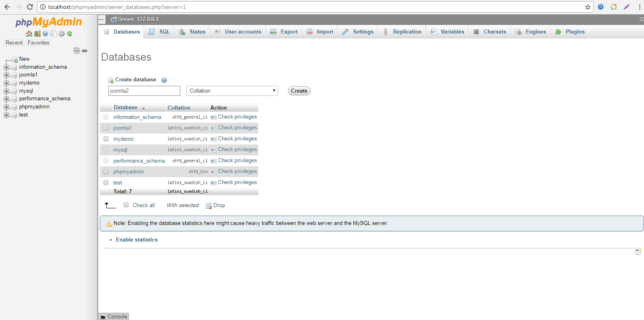Click the Home icon in the sidebar

tap(29, 34)
